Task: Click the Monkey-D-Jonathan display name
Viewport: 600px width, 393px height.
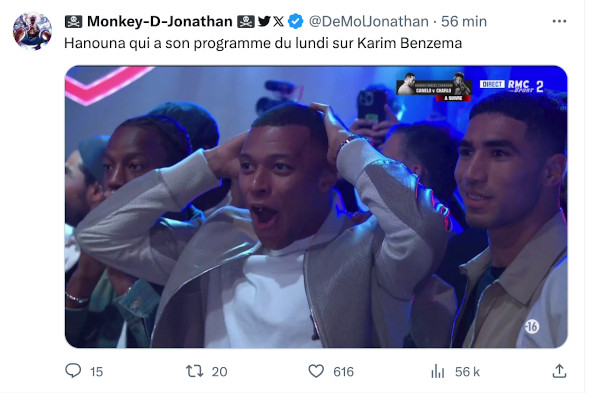Action: 160,21
